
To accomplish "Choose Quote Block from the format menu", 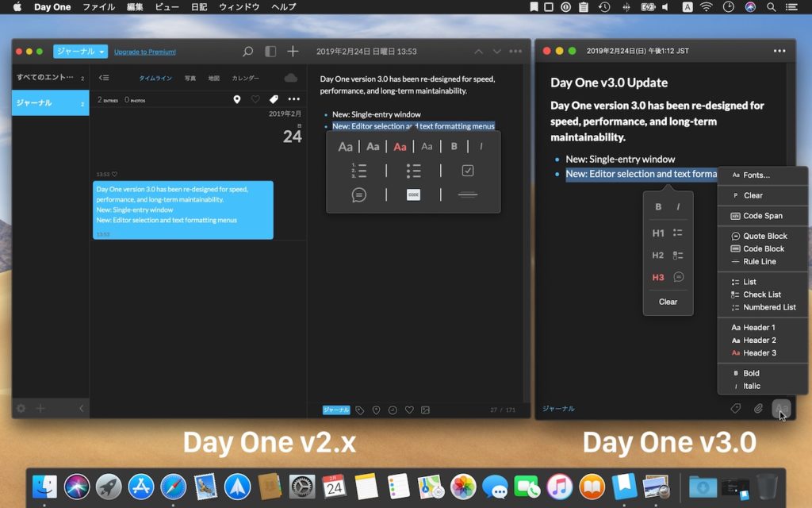I will 762,236.
